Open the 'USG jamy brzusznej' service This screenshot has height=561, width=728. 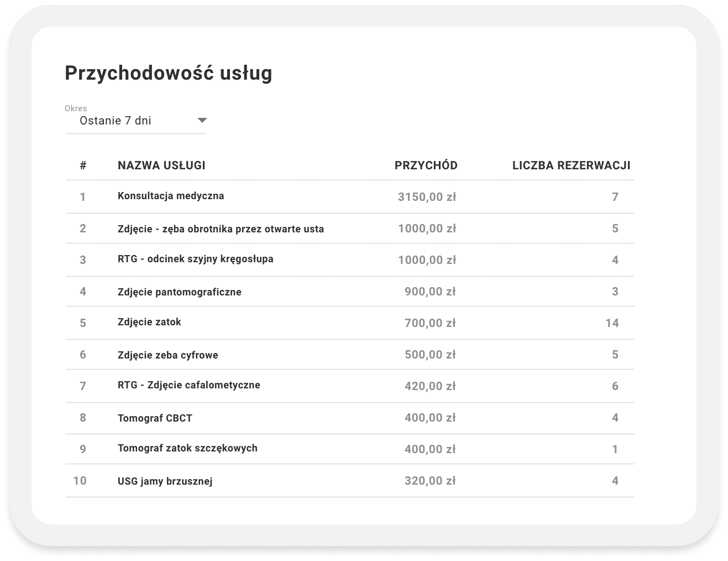165,481
